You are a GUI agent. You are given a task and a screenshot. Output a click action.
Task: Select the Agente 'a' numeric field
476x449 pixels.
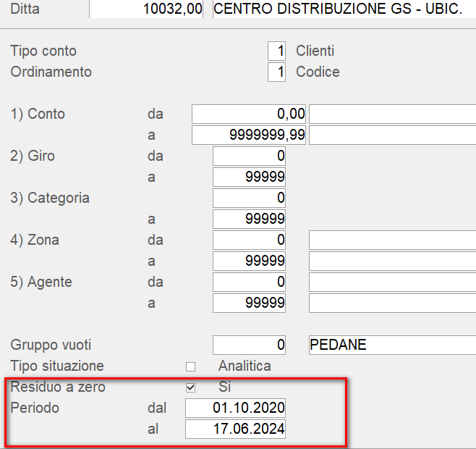tap(249, 303)
